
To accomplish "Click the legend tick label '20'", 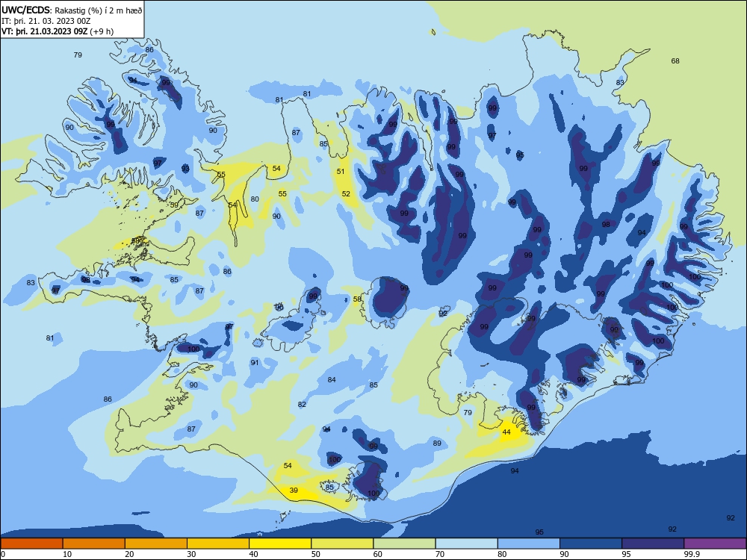I will (129, 554).
